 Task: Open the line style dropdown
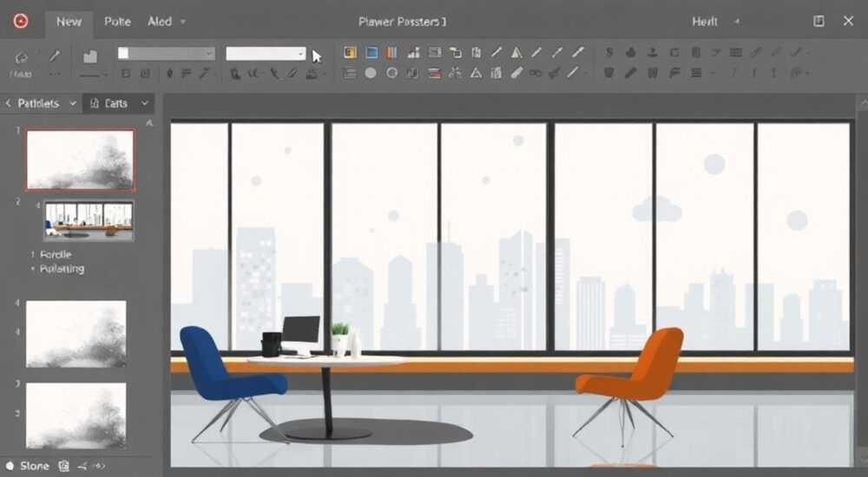[x=105, y=75]
